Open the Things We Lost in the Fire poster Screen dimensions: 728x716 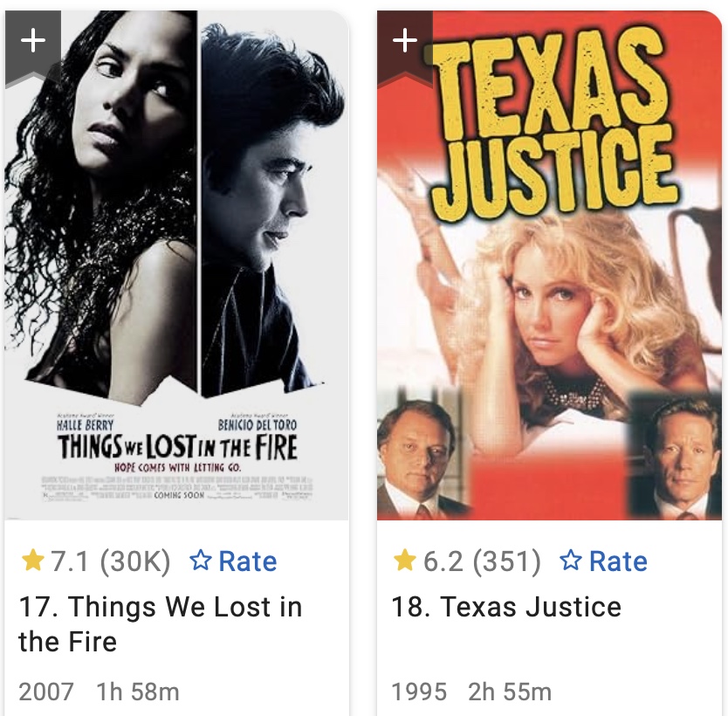point(176,265)
